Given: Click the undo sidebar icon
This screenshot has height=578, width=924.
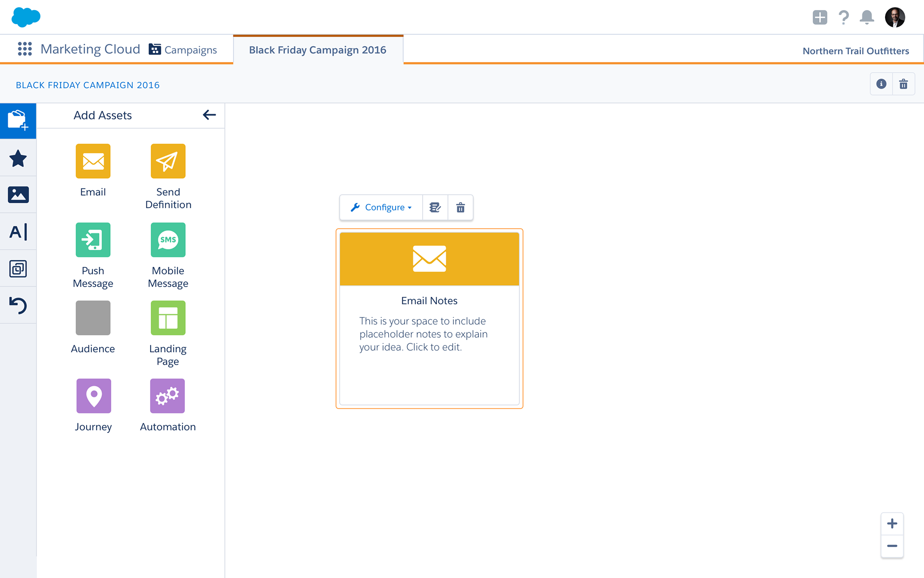Looking at the screenshot, I should coord(18,305).
